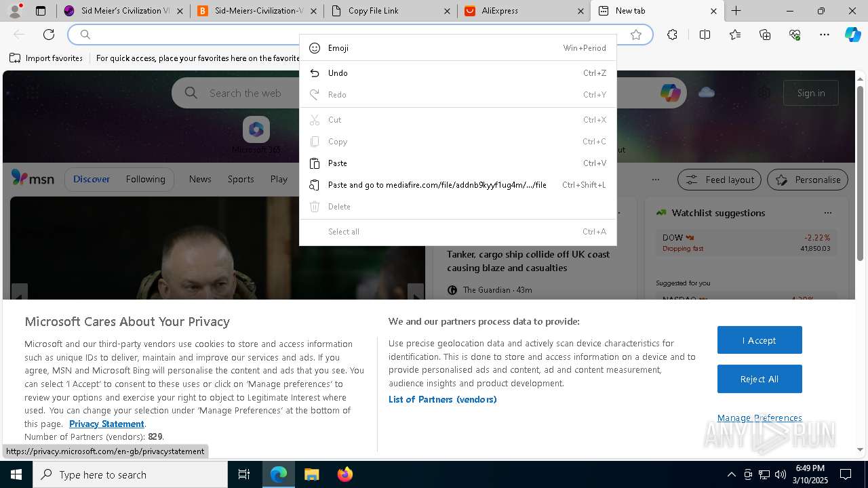Click the Back arrow button
The width and height of the screenshot is (868, 488).
tap(19, 35)
